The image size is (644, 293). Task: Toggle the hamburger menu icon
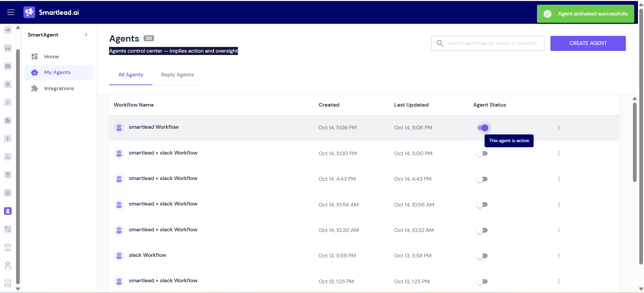pyautogui.click(x=11, y=12)
